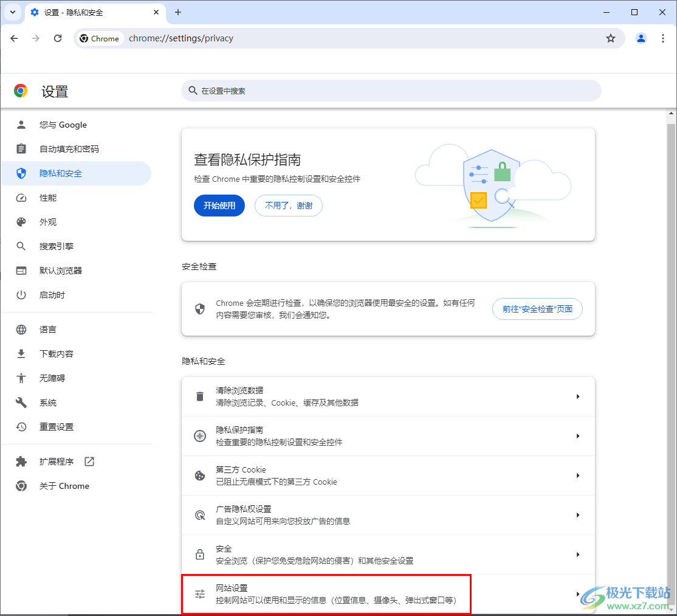677x616 pixels.
Task: Click the Chrome site info chip
Action: pyautogui.click(x=100, y=38)
